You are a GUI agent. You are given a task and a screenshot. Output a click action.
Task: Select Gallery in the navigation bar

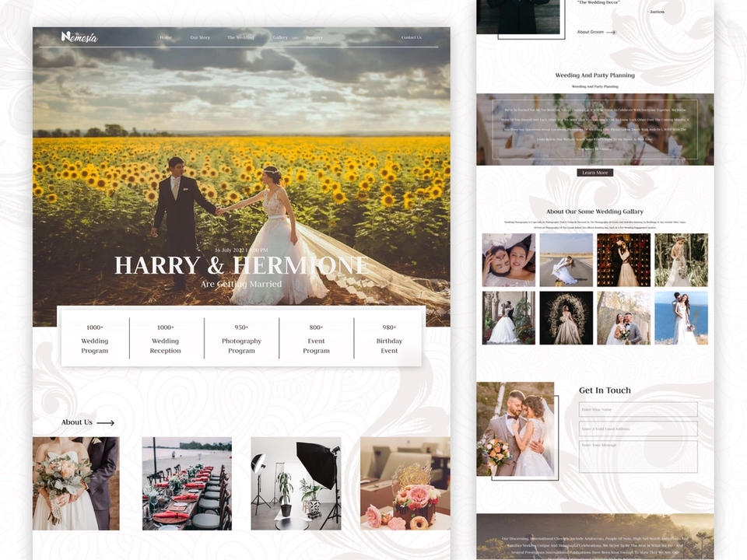click(280, 37)
